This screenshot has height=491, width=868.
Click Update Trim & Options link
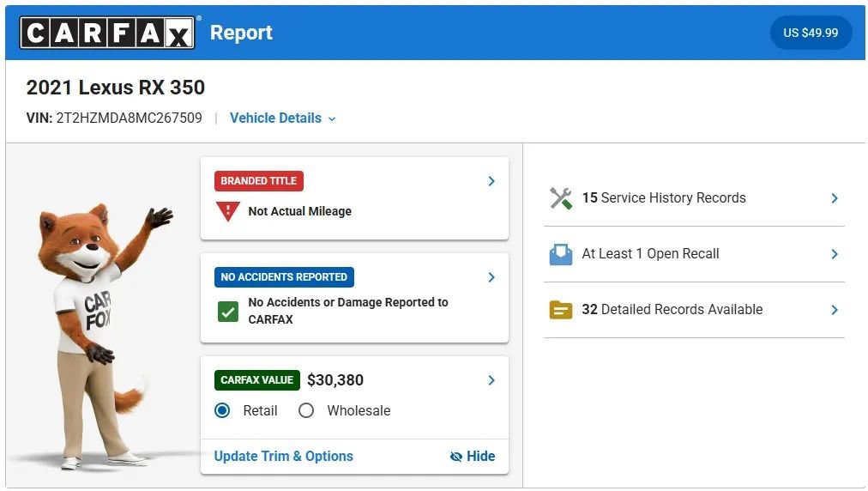(283, 456)
